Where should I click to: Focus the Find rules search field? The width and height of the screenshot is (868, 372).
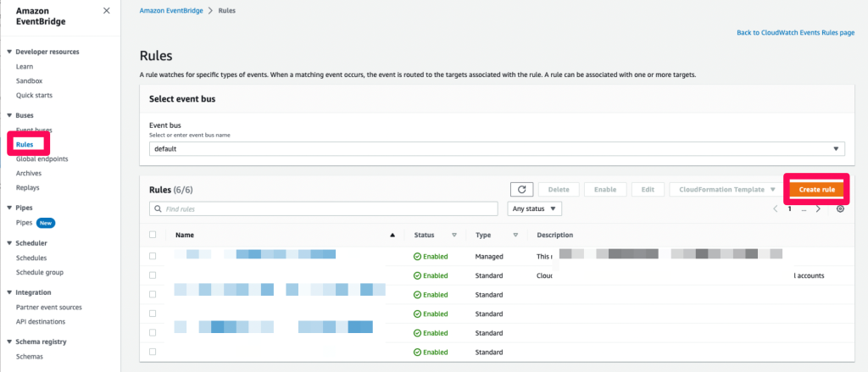point(324,209)
